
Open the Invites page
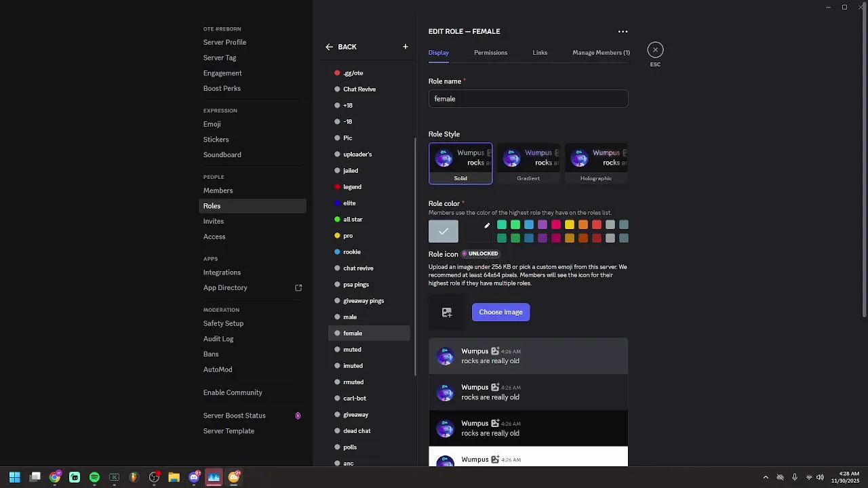pyautogui.click(x=213, y=222)
